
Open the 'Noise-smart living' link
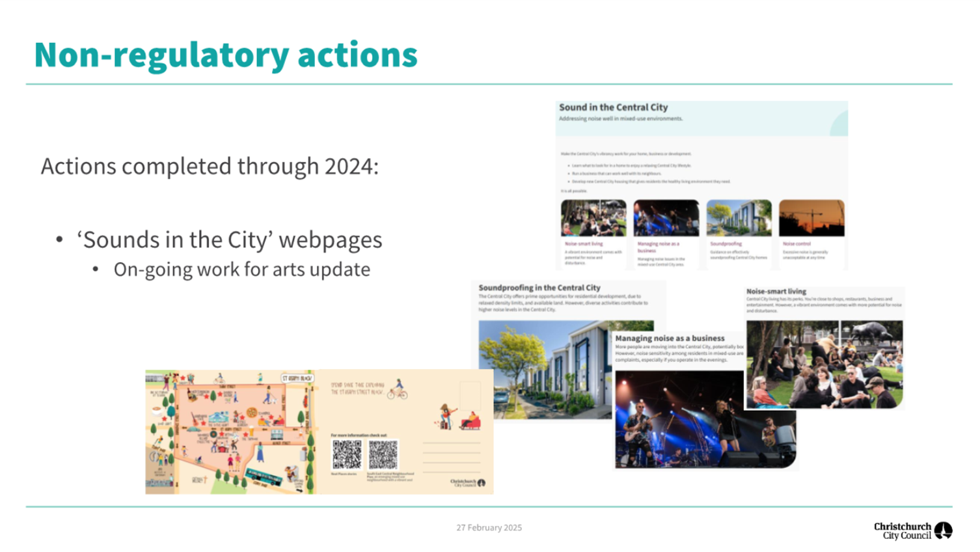pyautogui.click(x=584, y=243)
